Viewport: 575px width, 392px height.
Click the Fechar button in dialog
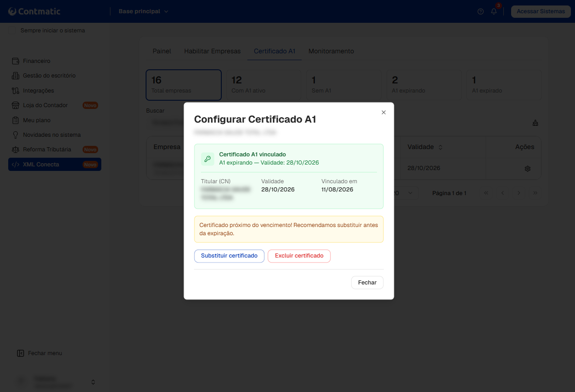367,283
